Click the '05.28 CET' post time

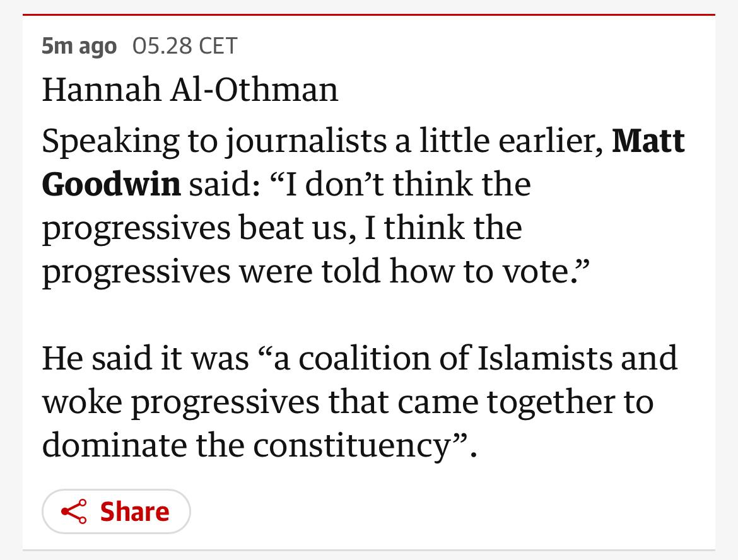(185, 46)
